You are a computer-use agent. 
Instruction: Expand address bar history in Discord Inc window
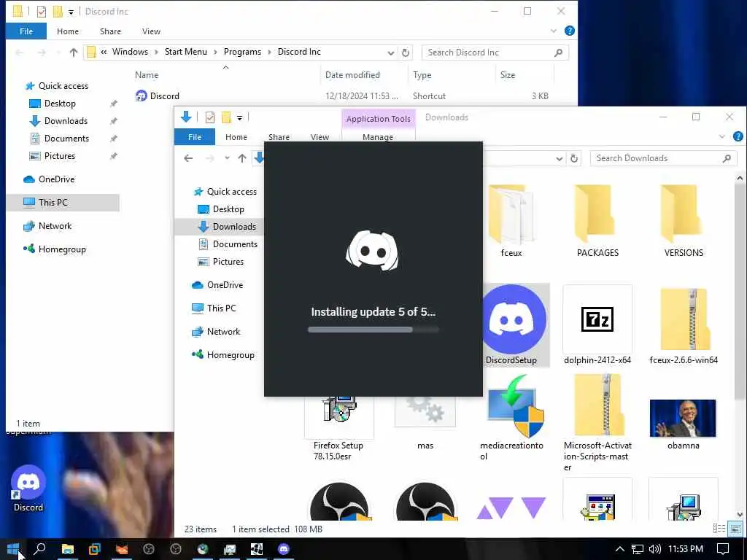(391, 52)
